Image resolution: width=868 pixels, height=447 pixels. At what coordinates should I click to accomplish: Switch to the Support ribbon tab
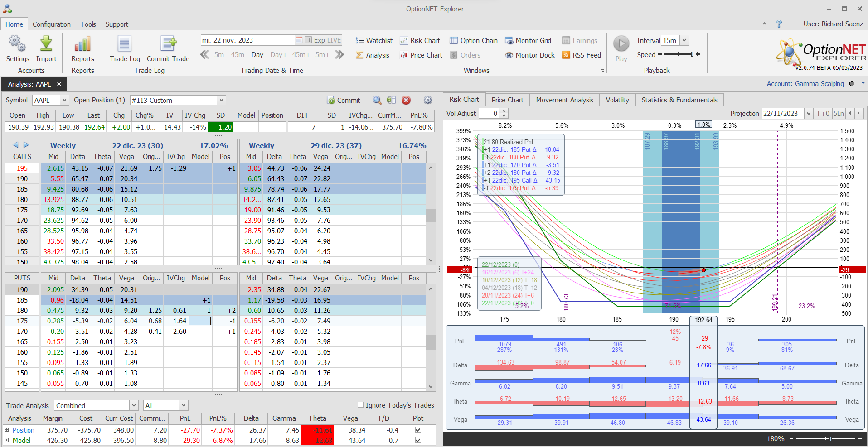(x=117, y=24)
